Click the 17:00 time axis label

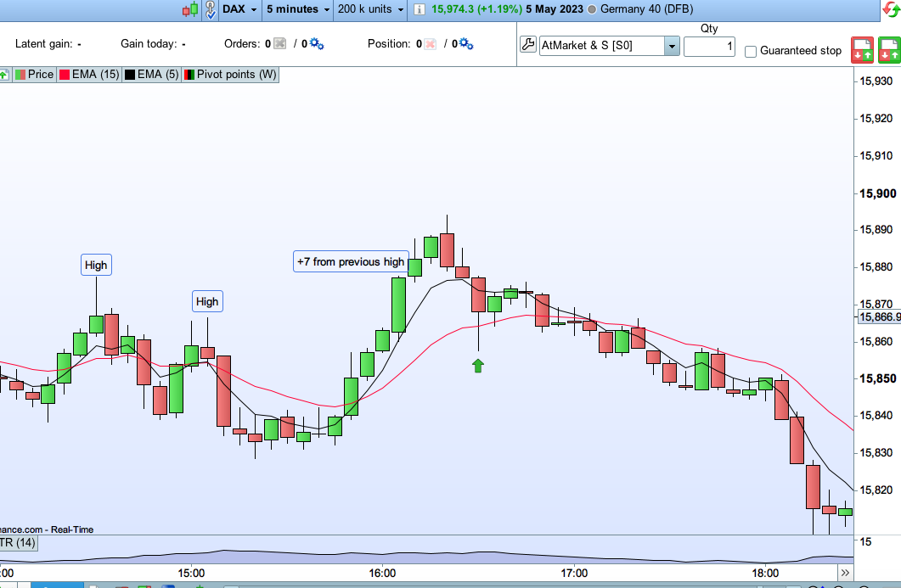click(574, 573)
